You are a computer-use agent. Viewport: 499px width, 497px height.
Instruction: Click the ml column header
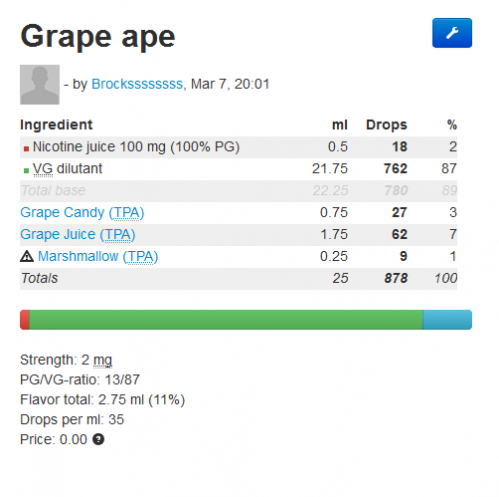click(340, 125)
